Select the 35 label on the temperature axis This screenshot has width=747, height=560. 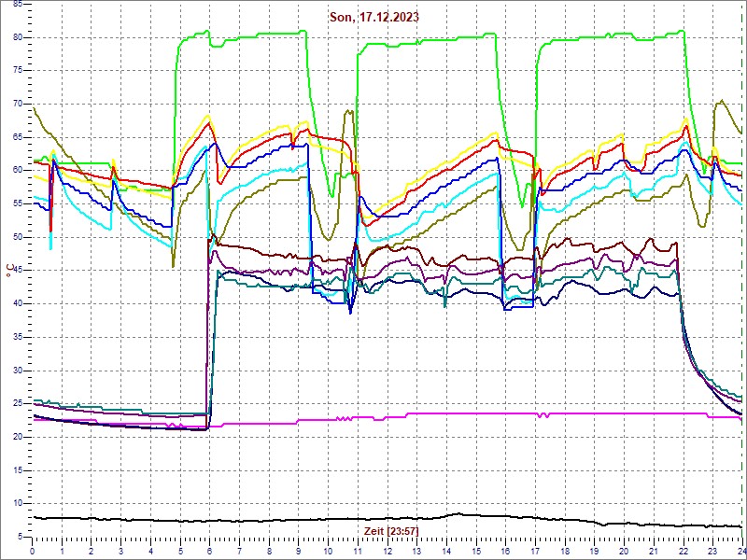[x=17, y=337]
